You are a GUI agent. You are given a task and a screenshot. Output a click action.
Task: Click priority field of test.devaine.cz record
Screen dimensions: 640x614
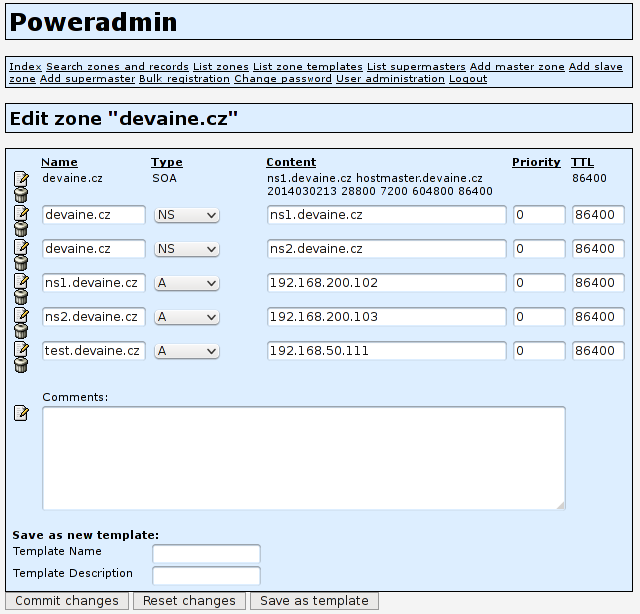(x=539, y=351)
